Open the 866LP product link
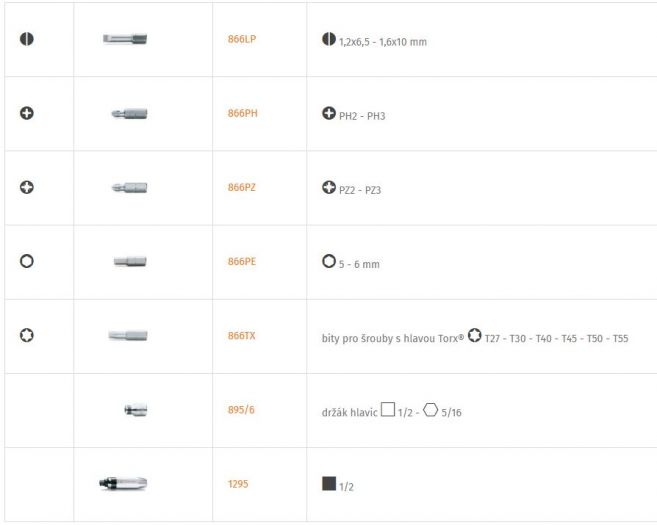 point(241,41)
